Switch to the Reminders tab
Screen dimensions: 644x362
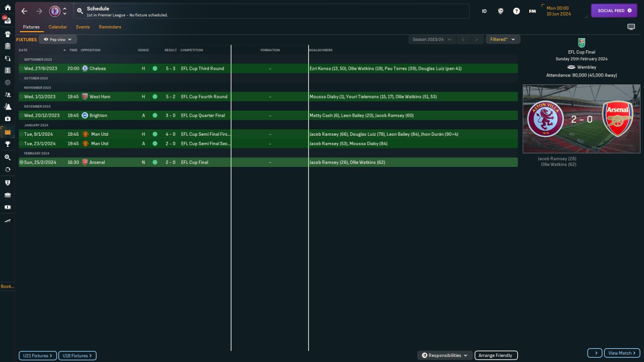point(110,27)
